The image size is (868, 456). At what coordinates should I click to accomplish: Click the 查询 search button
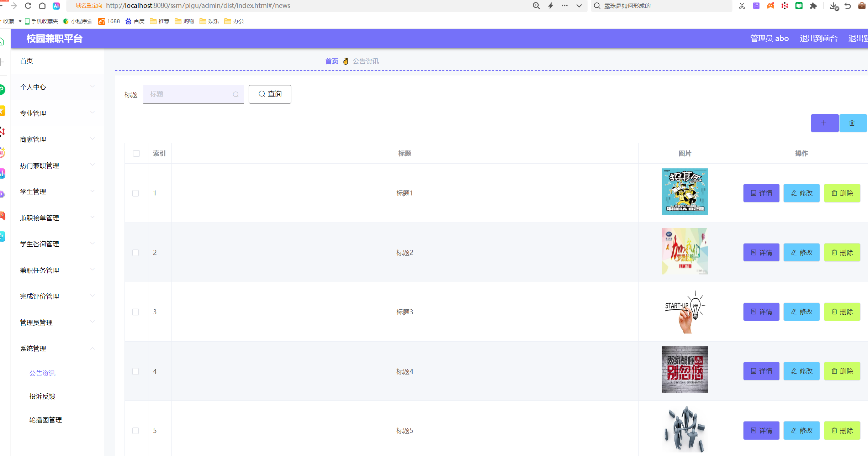click(x=270, y=94)
